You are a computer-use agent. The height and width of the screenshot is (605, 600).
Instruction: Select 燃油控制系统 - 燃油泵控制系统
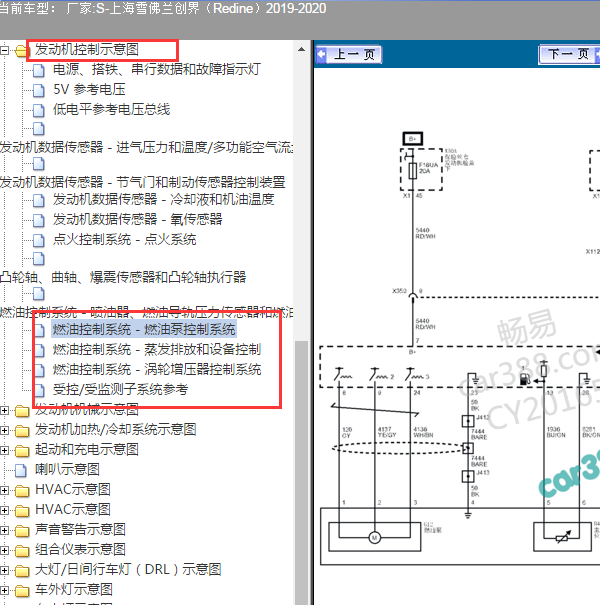(144, 330)
